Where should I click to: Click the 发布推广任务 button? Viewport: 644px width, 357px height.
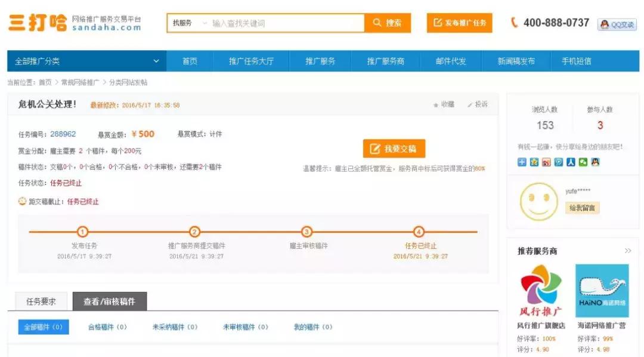(459, 23)
